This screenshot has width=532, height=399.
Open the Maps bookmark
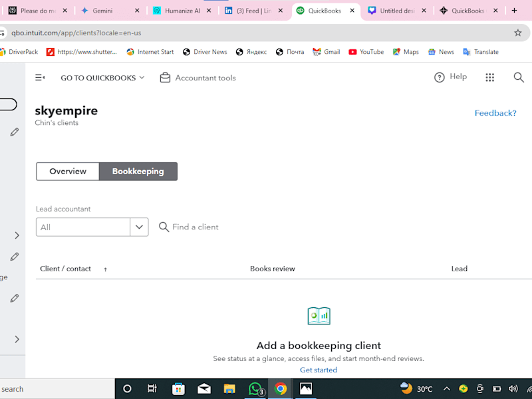coord(406,52)
